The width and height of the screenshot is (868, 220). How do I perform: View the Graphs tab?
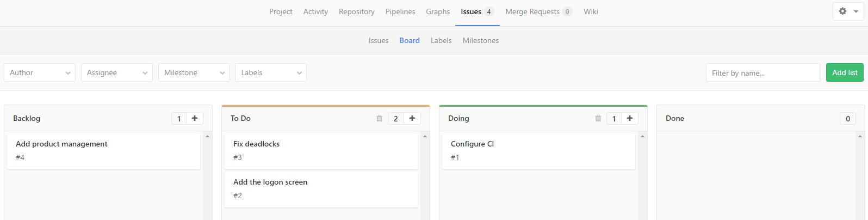point(438,12)
